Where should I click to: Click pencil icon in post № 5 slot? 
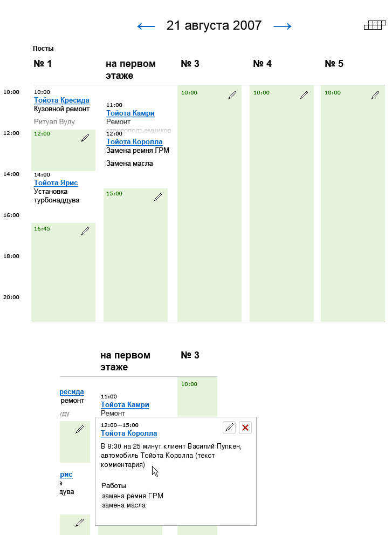click(375, 95)
